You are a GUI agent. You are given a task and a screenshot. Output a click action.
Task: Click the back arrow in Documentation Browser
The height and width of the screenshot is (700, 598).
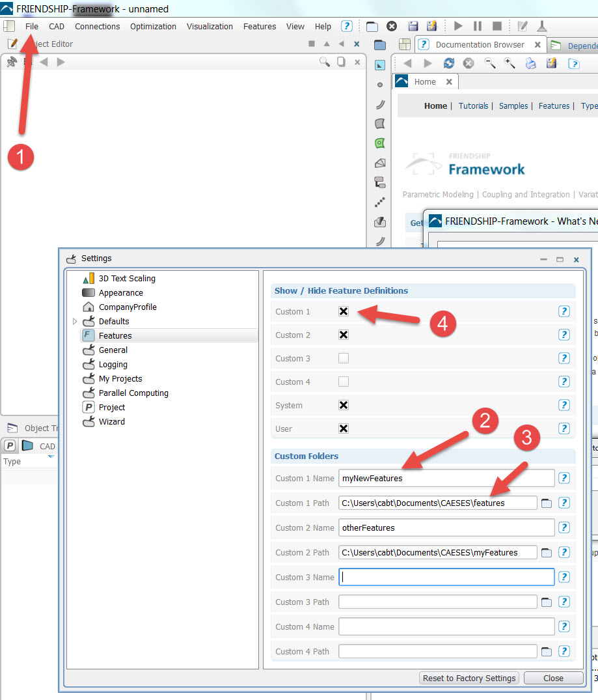(x=407, y=63)
